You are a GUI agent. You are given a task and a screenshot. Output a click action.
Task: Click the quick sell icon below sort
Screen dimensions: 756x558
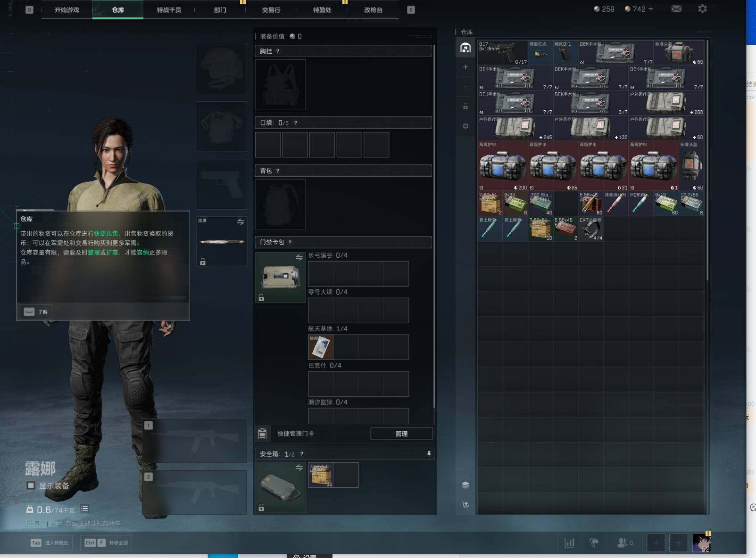pos(465,505)
